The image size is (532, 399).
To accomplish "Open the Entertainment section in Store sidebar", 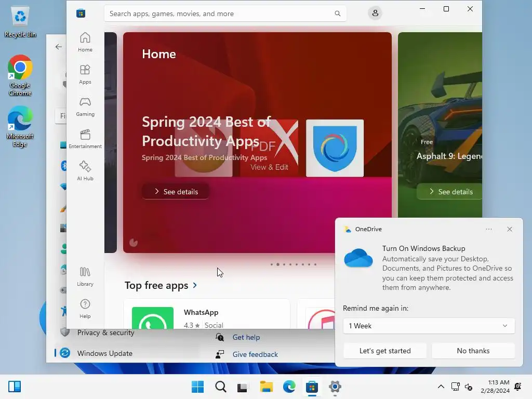I will 85,139.
